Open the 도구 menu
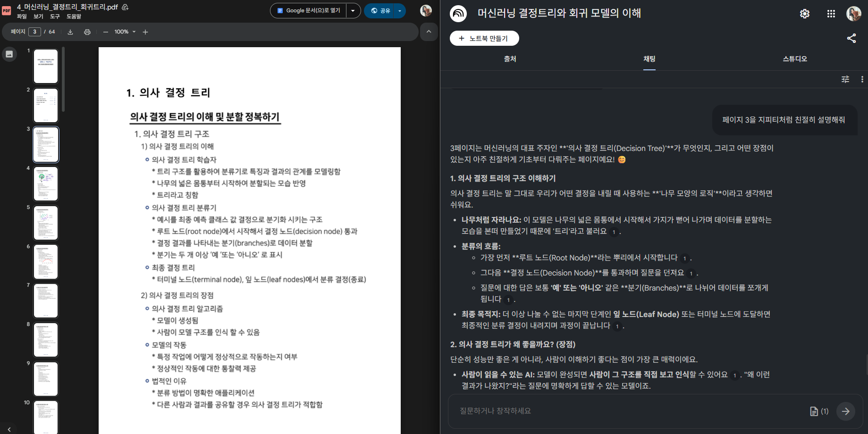868x434 pixels. click(55, 17)
